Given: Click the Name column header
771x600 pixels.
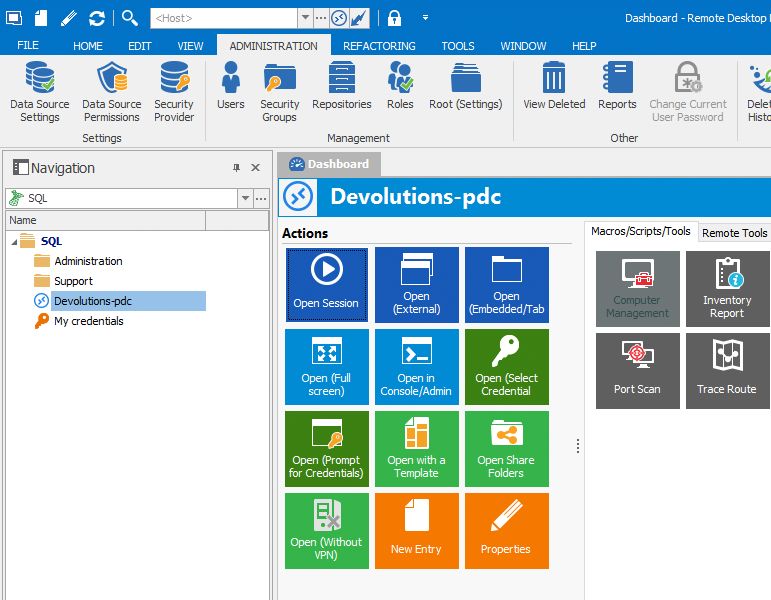Looking at the screenshot, I should coord(106,220).
